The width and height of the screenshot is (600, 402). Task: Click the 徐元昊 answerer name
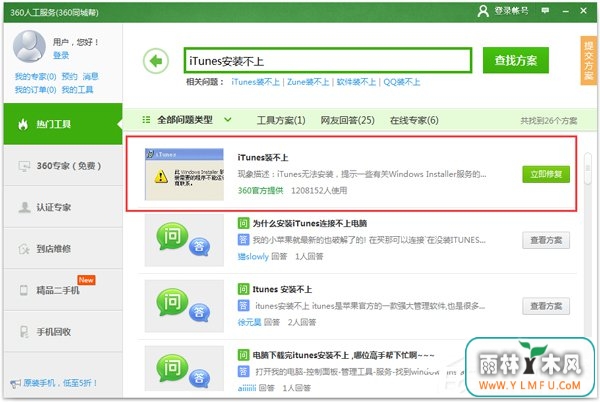pyautogui.click(x=249, y=322)
